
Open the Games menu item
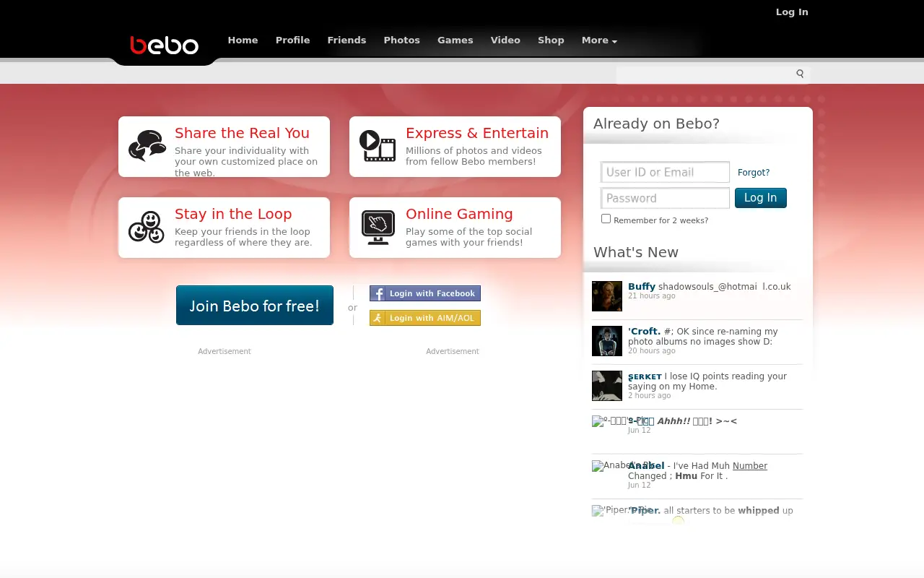point(455,40)
